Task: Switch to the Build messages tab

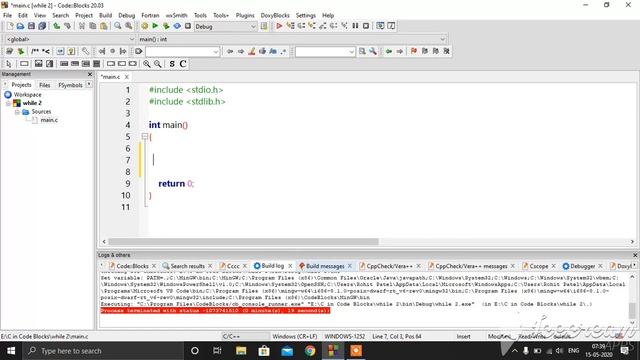Action: [x=325, y=266]
